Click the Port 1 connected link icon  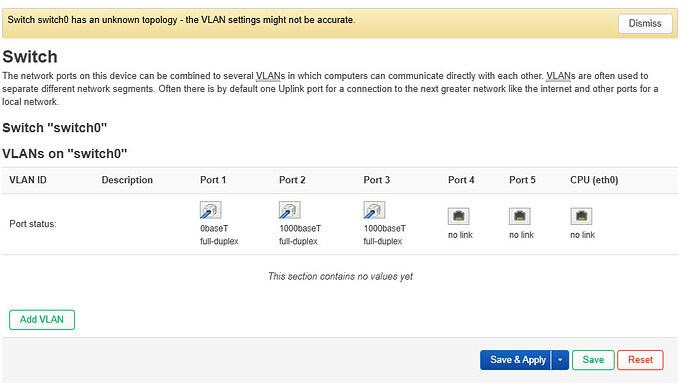coord(210,210)
